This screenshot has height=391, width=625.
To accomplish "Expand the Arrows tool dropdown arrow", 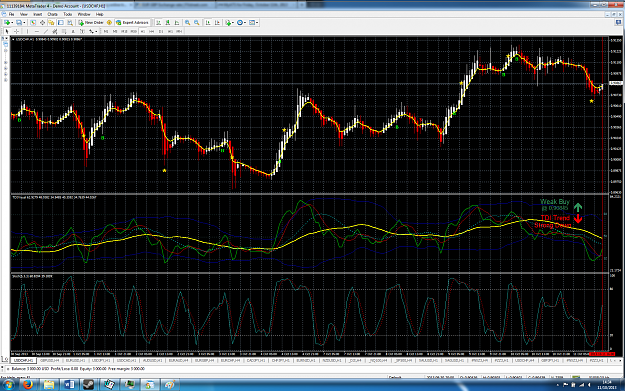I will pyautogui.click(x=96, y=31).
